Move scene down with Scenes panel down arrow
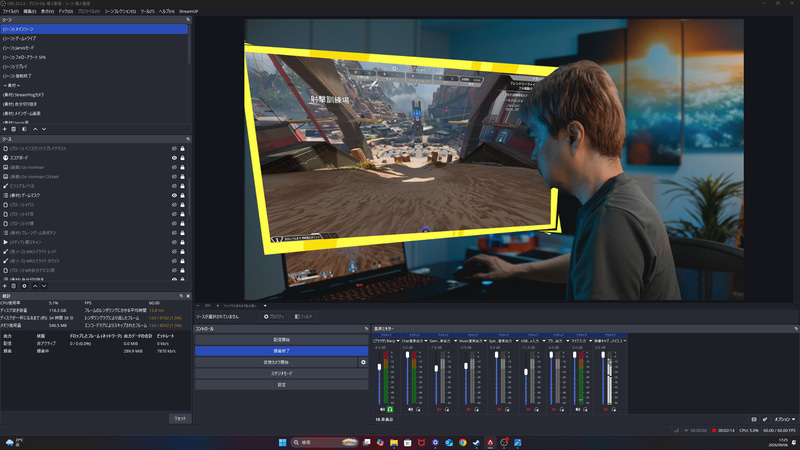The height and width of the screenshot is (450, 800). pyautogui.click(x=44, y=129)
